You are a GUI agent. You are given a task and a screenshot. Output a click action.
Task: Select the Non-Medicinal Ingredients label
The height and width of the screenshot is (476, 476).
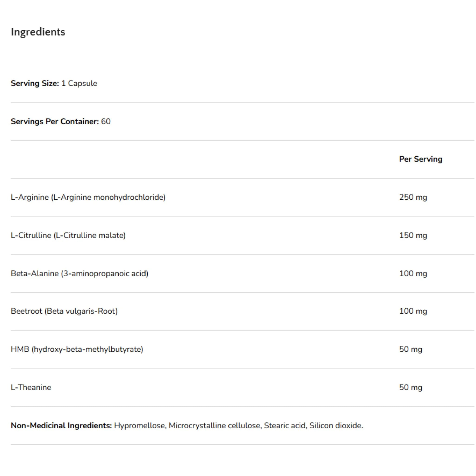[61, 426]
